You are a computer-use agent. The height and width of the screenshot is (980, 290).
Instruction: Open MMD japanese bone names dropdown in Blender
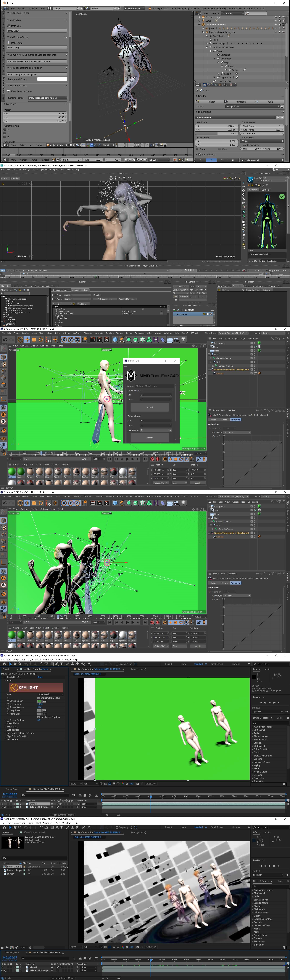tap(48, 98)
